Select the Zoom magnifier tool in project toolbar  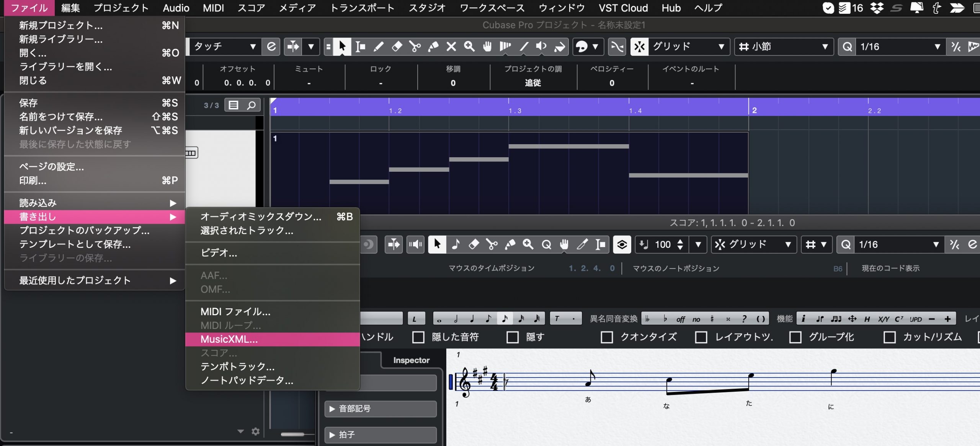pyautogui.click(x=469, y=47)
